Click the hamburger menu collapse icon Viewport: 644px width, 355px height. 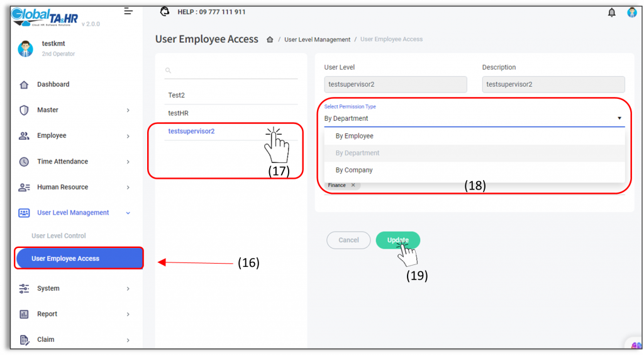(x=128, y=11)
